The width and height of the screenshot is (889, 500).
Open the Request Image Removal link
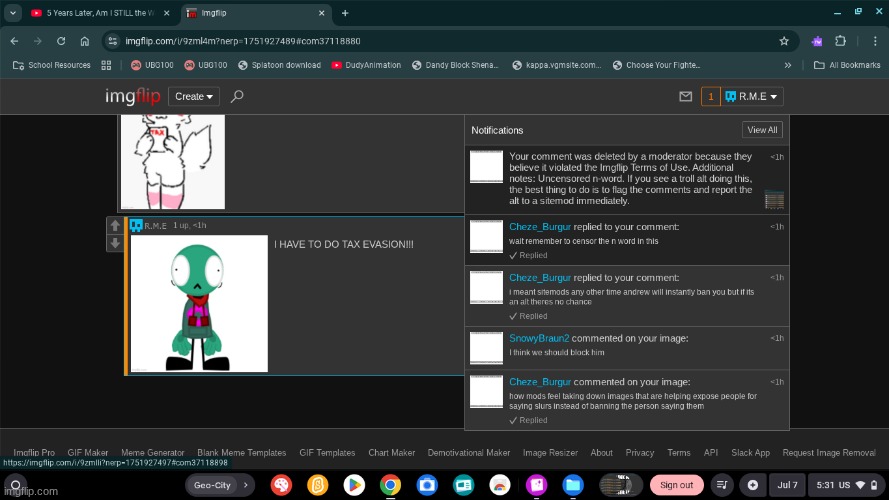coord(829,452)
